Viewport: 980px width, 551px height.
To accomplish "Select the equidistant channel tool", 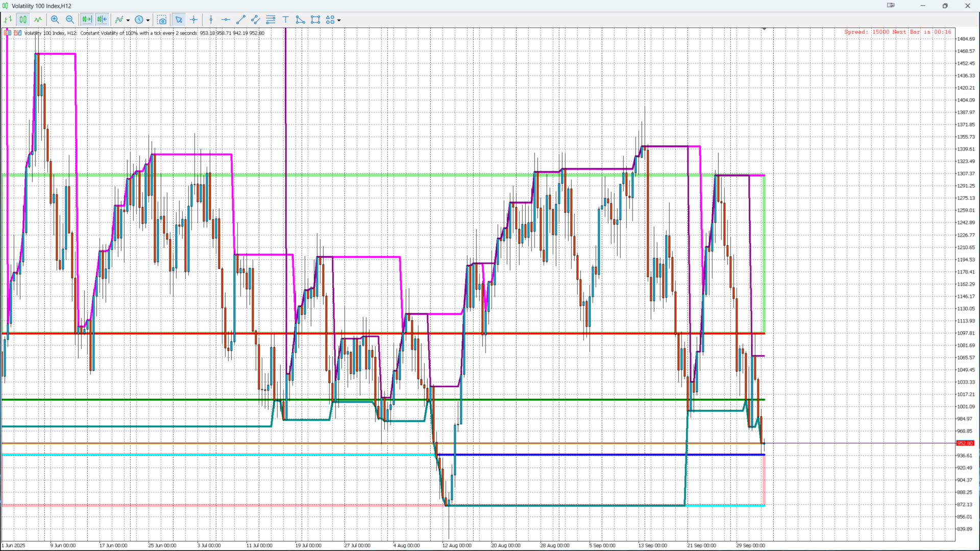I will coord(256,20).
